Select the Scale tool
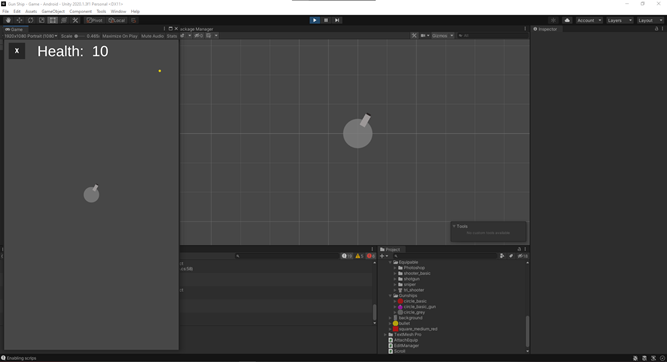Viewport: 667px width, 362px height. point(41,20)
